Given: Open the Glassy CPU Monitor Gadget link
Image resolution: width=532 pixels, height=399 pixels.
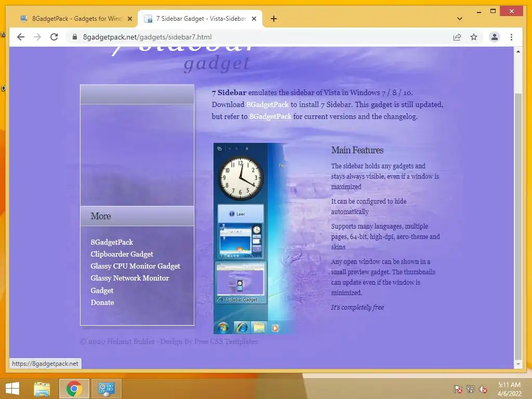Looking at the screenshot, I should (x=136, y=266).
